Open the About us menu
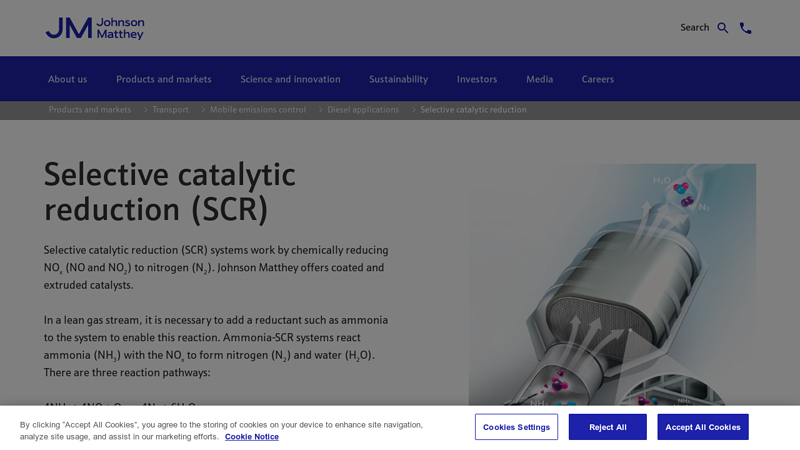The image size is (800, 450). (67, 79)
